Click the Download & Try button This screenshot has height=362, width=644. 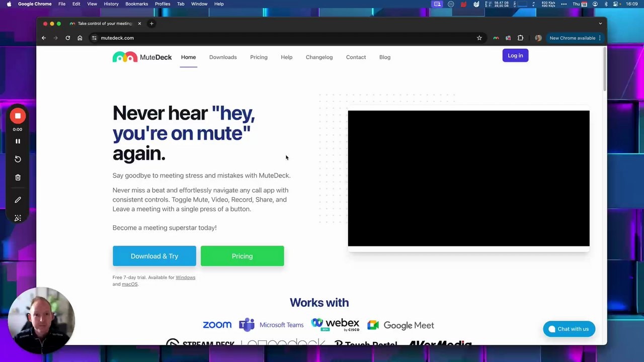pyautogui.click(x=154, y=256)
